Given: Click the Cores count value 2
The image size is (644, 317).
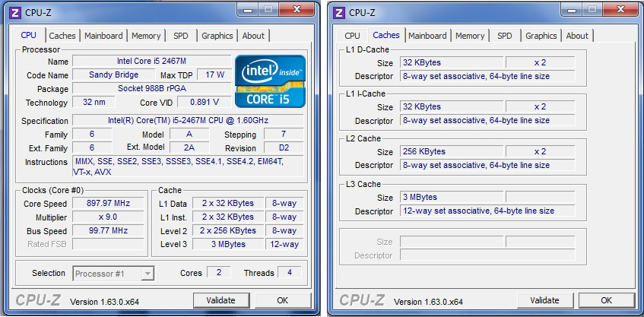Looking at the screenshot, I should [219, 272].
